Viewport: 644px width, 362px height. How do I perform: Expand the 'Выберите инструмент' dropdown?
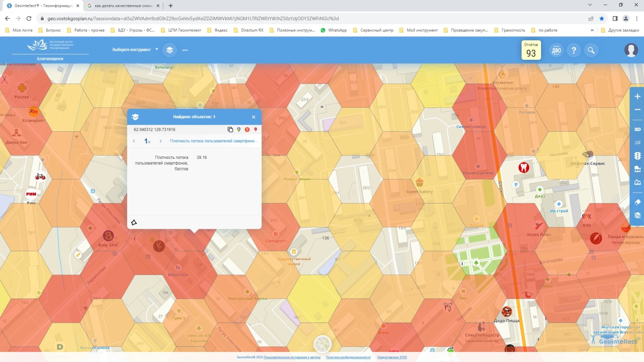135,50
